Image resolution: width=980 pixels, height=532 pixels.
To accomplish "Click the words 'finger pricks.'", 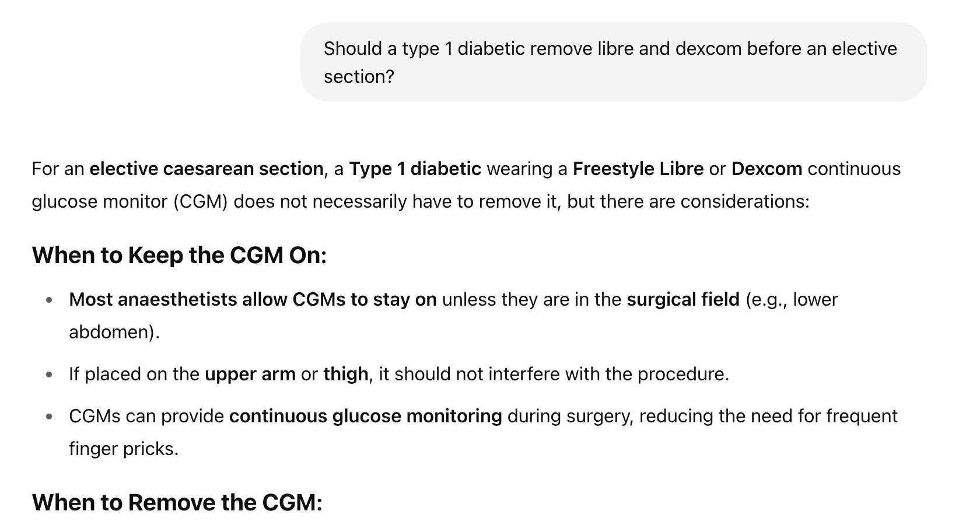I will (124, 449).
